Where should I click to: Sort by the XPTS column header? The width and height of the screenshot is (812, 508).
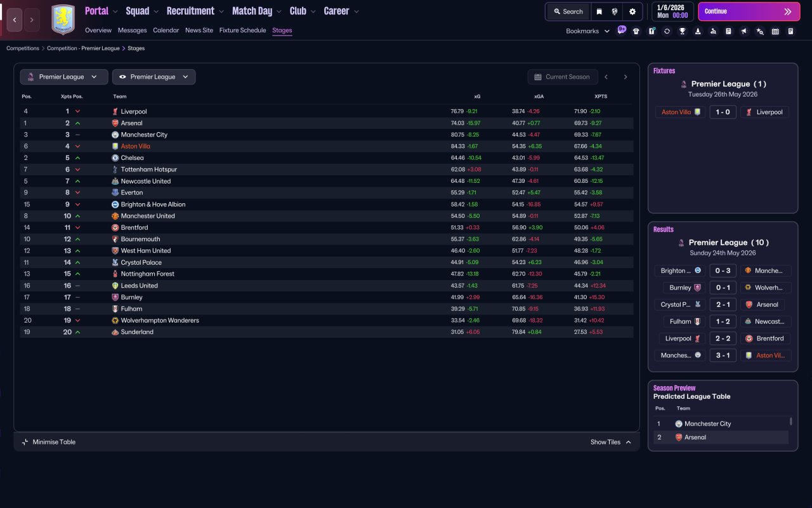pyautogui.click(x=601, y=97)
